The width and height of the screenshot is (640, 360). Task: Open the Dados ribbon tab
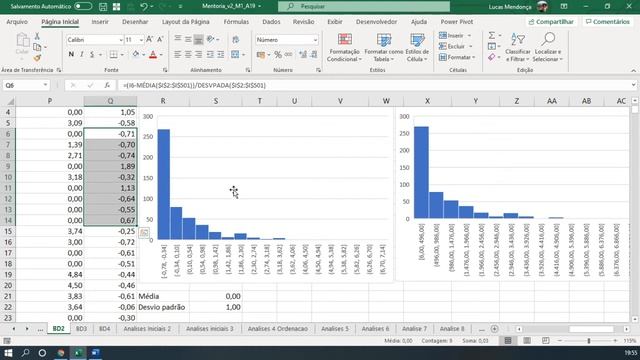coord(271,22)
